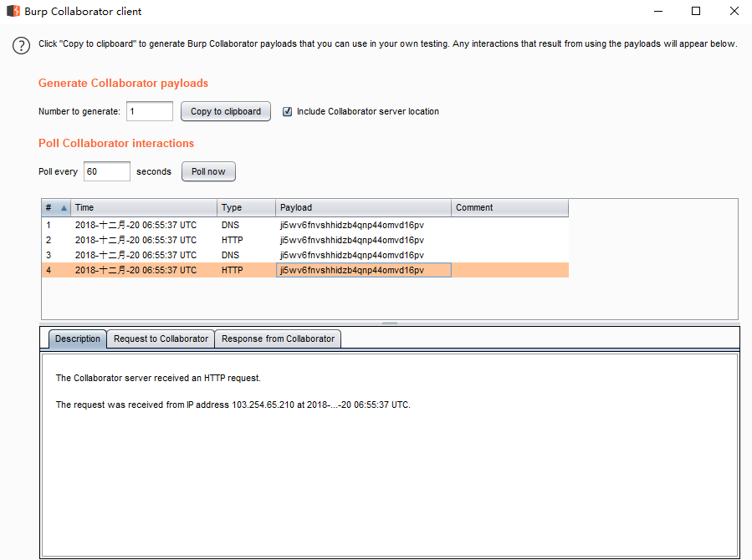This screenshot has width=752, height=560.
Task: Click the Comment cell of row 4
Action: (x=510, y=270)
